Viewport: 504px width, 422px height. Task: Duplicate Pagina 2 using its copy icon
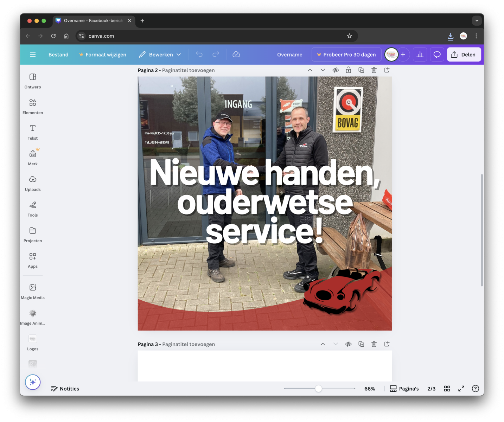[361, 70]
